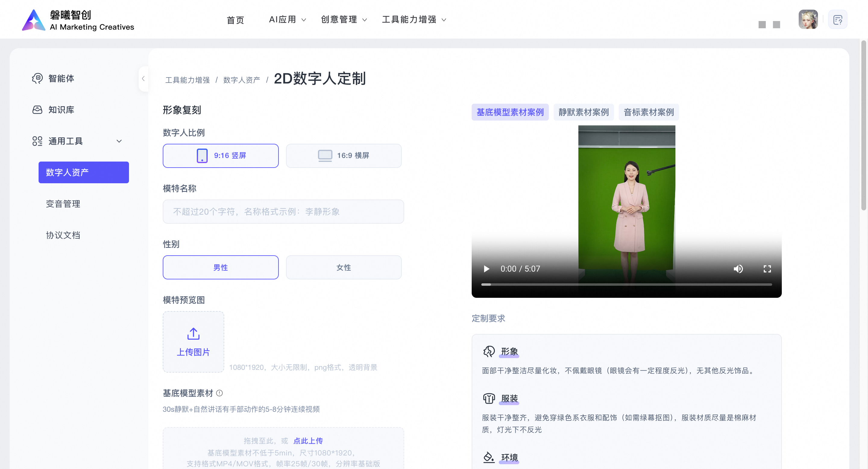Collapse the sidebar with the arrow handle
The height and width of the screenshot is (469, 868).
(x=143, y=78)
